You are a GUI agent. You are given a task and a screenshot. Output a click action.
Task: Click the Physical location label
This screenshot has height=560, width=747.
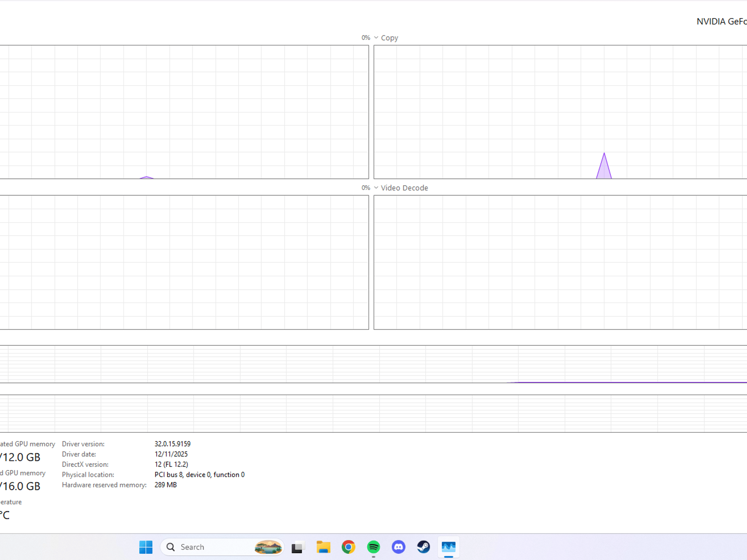tap(88, 474)
